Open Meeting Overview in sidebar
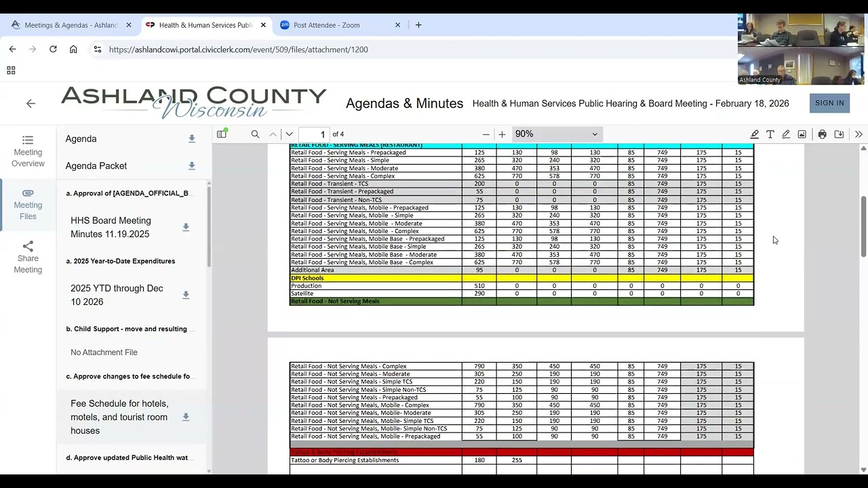Image resolution: width=868 pixels, height=488 pixels. (x=28, y=152)
